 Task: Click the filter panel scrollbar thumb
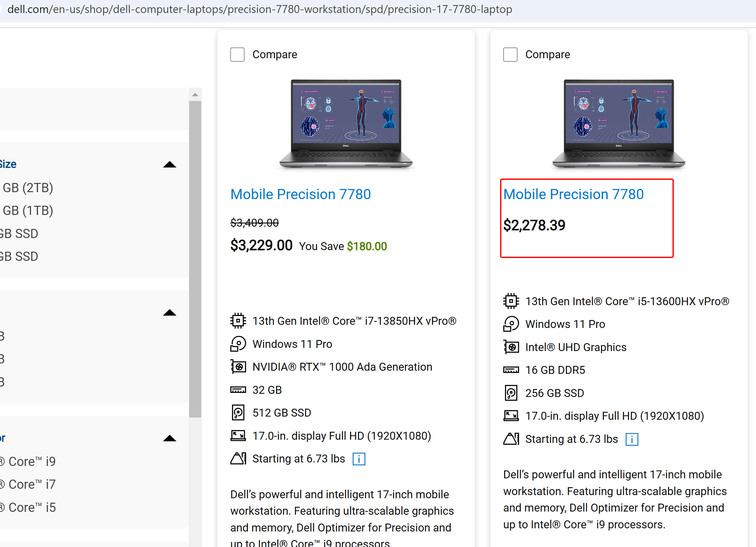tap(195, 259)
